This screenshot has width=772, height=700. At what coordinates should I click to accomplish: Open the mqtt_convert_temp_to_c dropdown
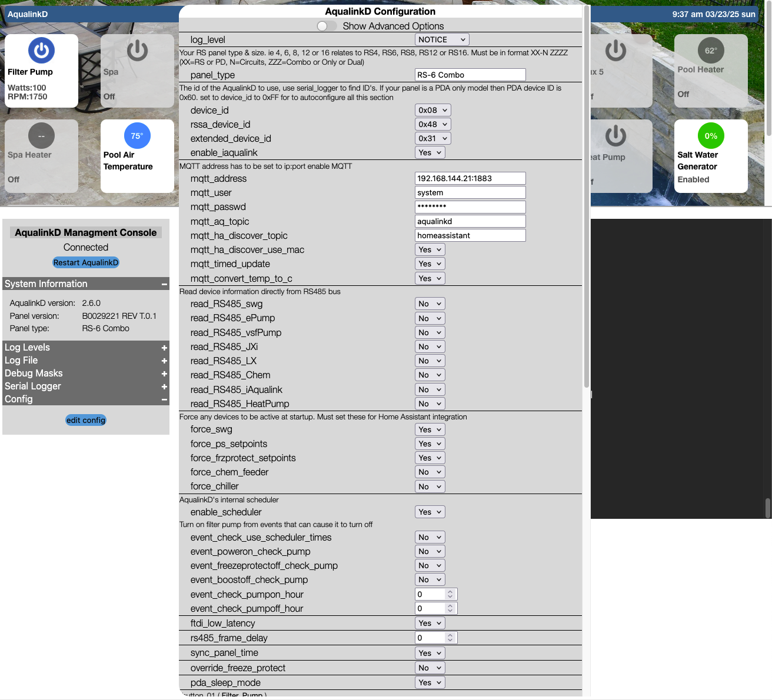(430, 278)
